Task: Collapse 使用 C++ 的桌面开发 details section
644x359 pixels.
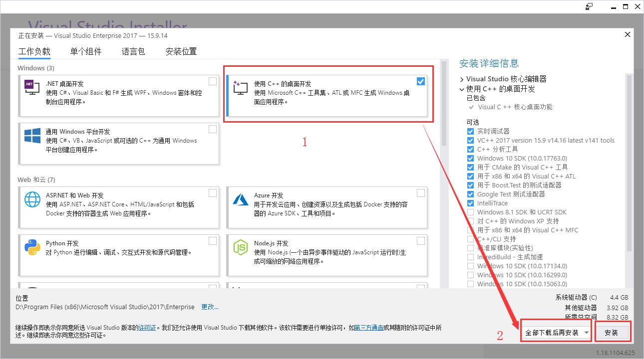Action: (462, 89)
